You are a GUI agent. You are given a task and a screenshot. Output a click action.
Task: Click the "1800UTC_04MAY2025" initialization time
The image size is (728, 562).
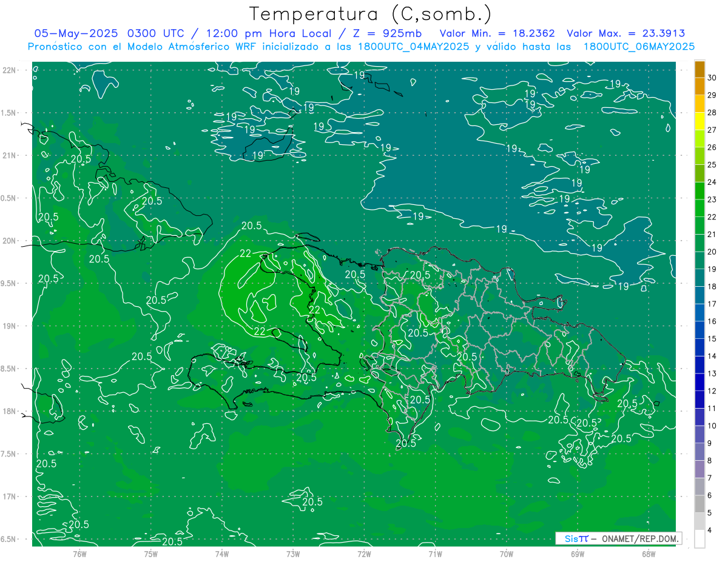coord(410,46)
